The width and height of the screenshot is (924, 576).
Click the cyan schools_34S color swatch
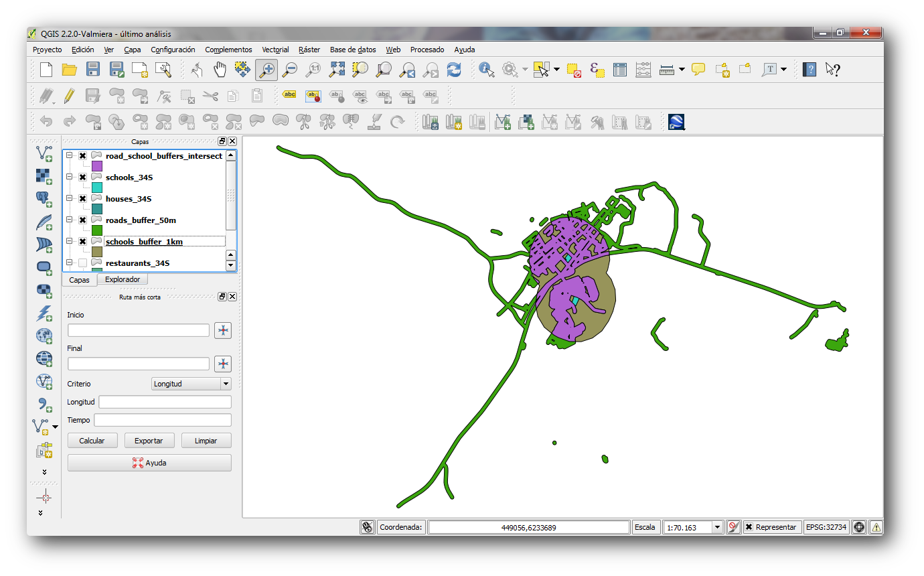(97, 188)
